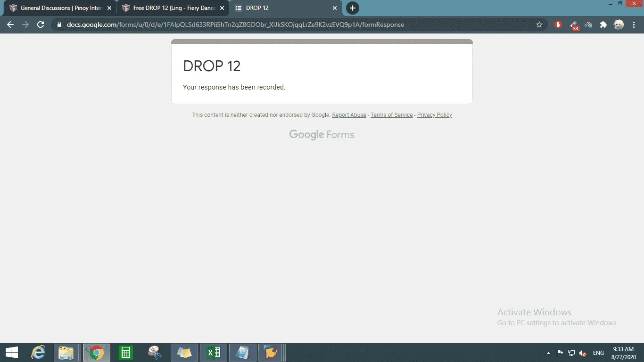The height and width of the screenshot is (362, 644).
Task: Open the extension showing badge 53
Action: (574, 25)
